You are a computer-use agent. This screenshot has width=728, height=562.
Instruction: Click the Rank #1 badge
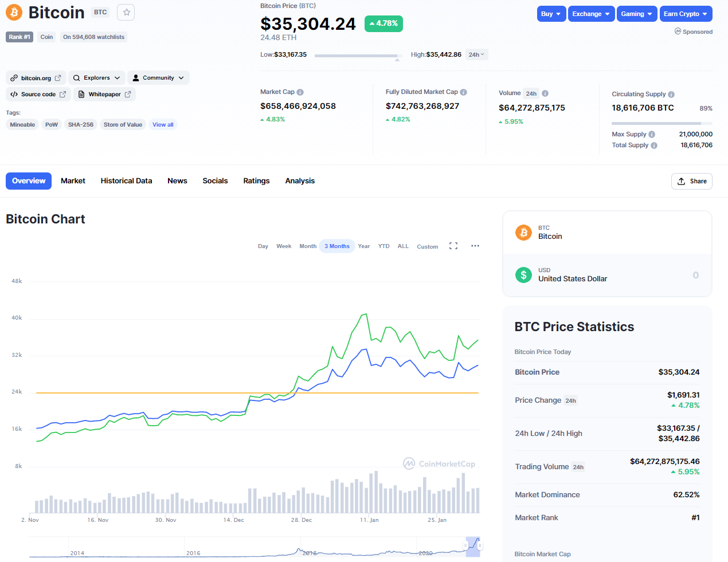[x=19, y=37]
